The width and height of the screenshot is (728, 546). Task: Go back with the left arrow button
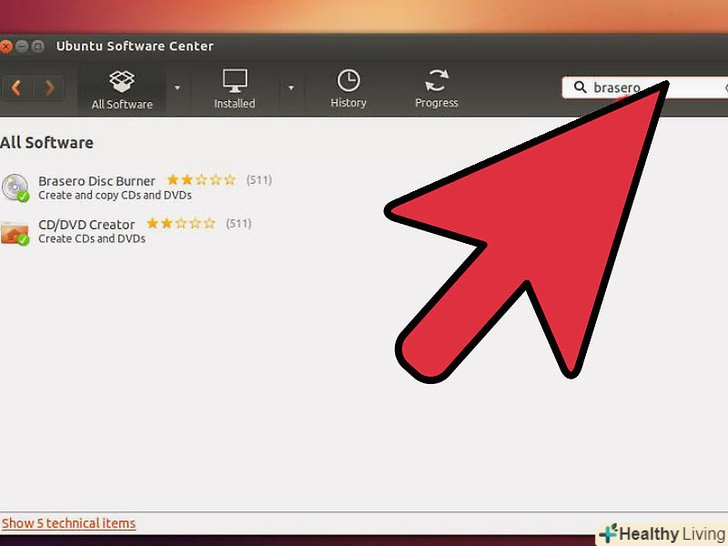[17, 88]
